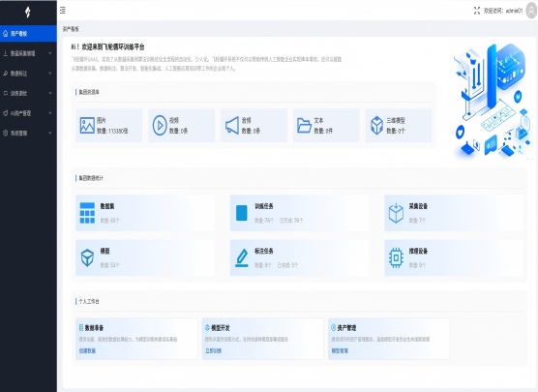This screenshot has width=538, height=392.
Task: Toggle fullscreen using the expand icon
Action: pos(477,11)
